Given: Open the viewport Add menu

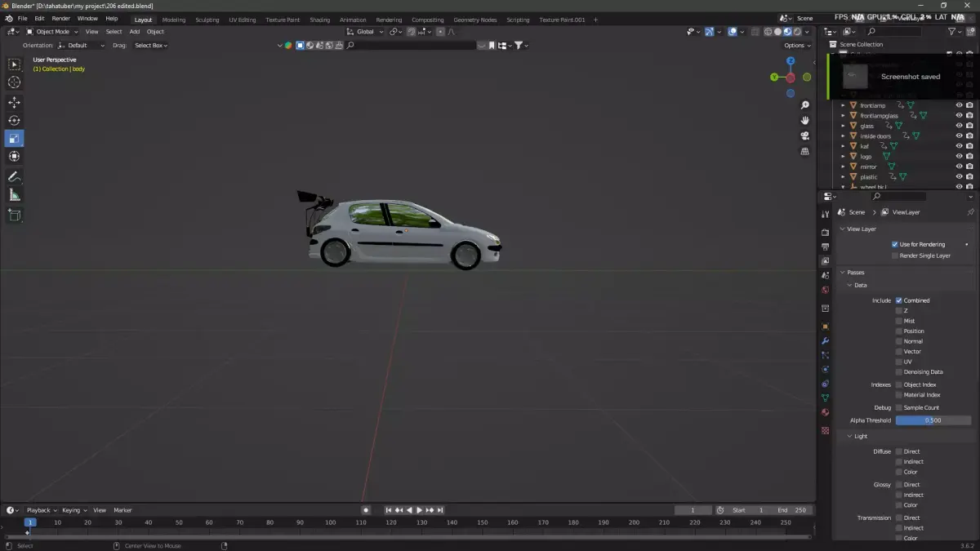Looking at the screenshot, I should pyautogui.click(x=135, y=32).
